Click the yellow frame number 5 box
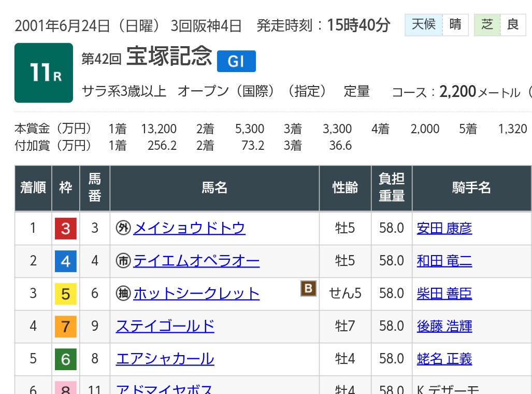This screenshot has width=532, height=394. (66, 294)
